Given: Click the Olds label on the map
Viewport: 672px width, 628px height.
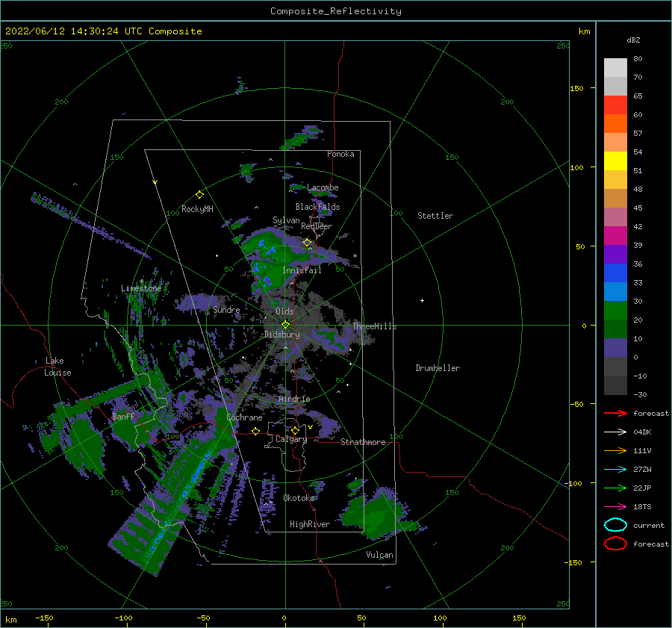Looking at the screenshot, I should [284, 311].
